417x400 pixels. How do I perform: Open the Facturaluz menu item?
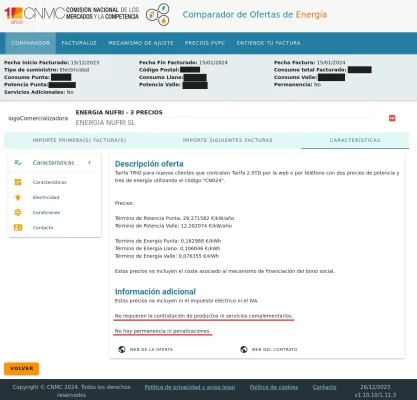(x=79, y=43)
